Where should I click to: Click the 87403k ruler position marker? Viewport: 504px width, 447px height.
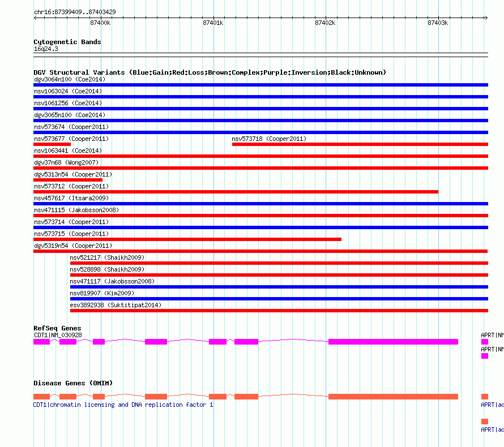point(438,23)
